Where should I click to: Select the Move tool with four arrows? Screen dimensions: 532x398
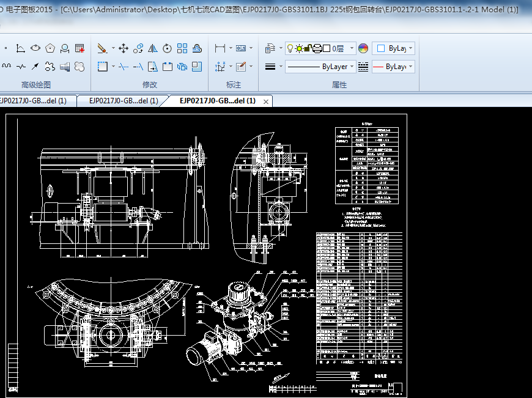click(x=123, y=48)
